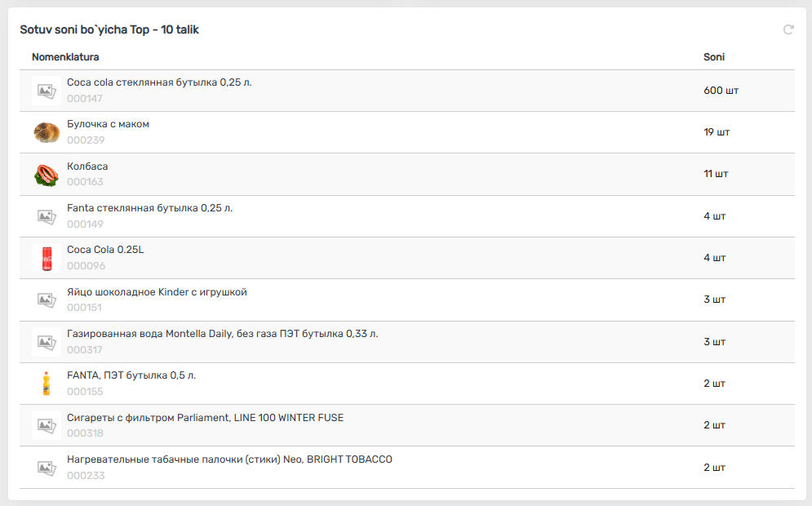The width and height of the screenshot is (812, 506).
Task: Click the 600 шт quantity value
Action: (x=721, y=91)
